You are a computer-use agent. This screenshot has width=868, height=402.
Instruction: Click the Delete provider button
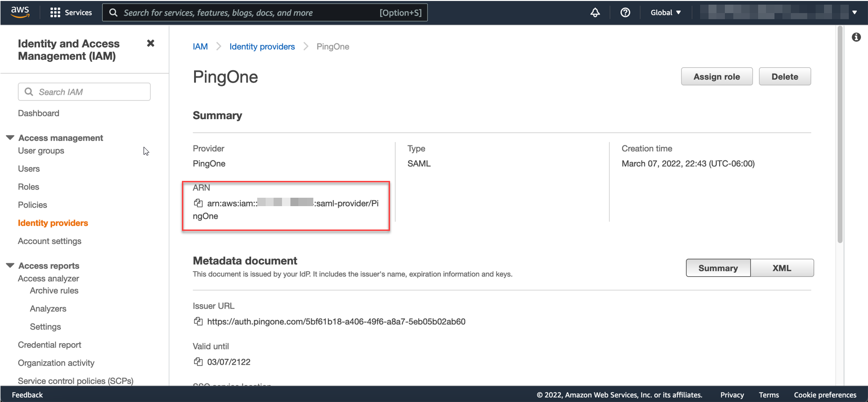coord(785,76)
